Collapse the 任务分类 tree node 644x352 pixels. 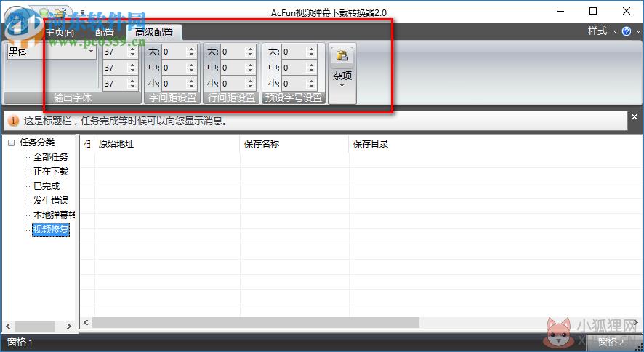11,143
